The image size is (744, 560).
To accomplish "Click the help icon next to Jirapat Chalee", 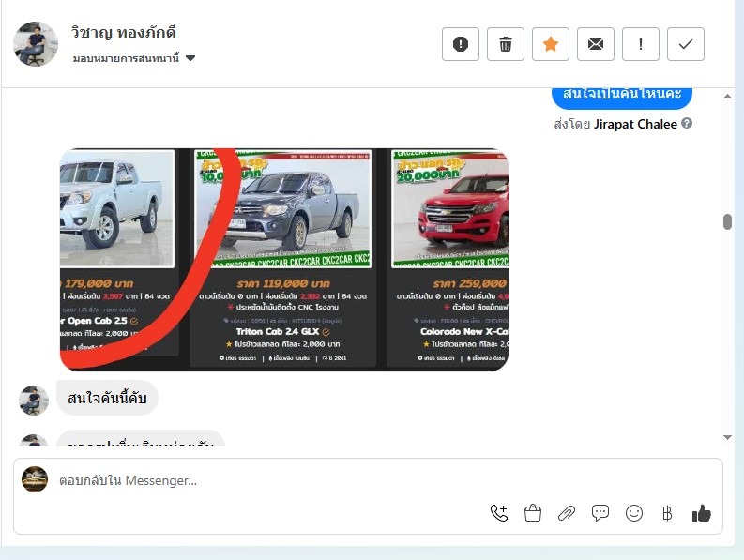I will (687, 124).
